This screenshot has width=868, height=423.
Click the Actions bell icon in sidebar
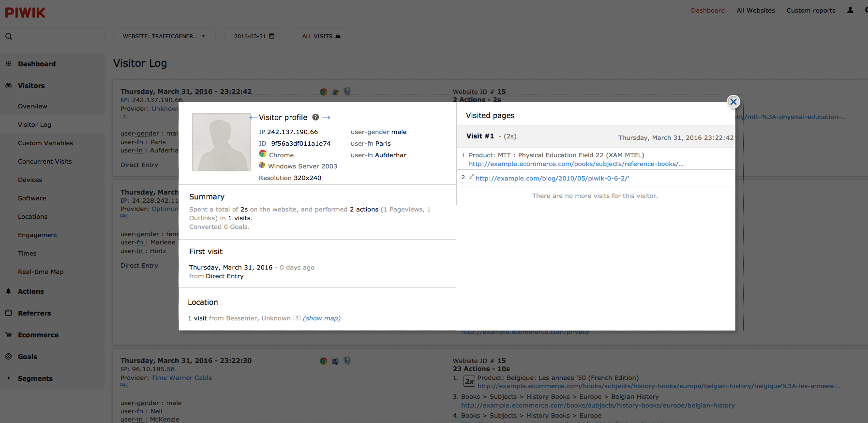pyautogui.click(x=8, y=291)
